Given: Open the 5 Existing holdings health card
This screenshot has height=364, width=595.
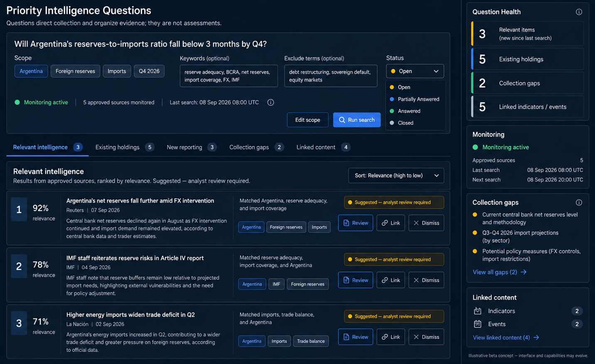Looking at the screenshot, I should (x=528, y=59).
